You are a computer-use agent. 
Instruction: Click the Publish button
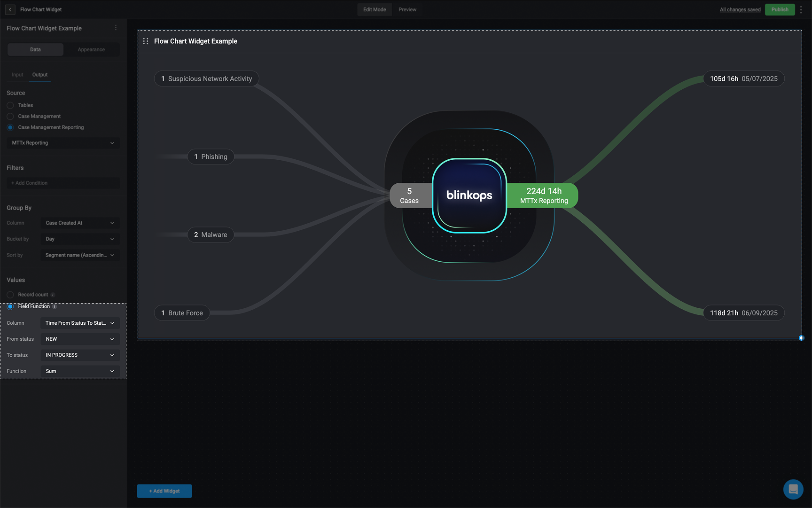(780, 9)
